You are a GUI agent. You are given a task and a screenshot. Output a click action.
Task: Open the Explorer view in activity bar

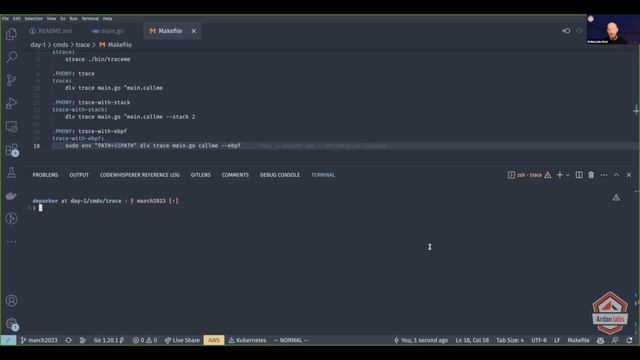(11, 34)
